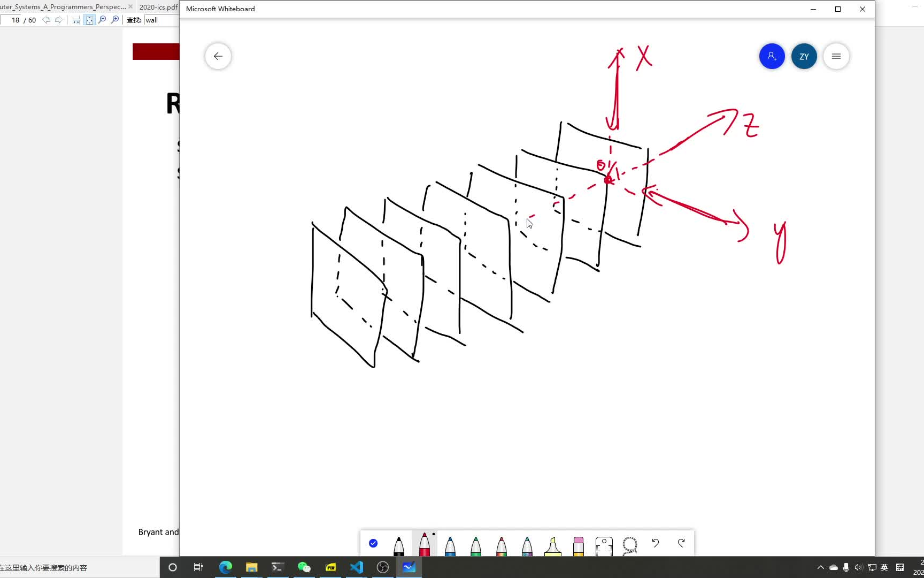The image size is (924, 578).
Task: Open the PDF reader from the taskbar
Action: 330,567
